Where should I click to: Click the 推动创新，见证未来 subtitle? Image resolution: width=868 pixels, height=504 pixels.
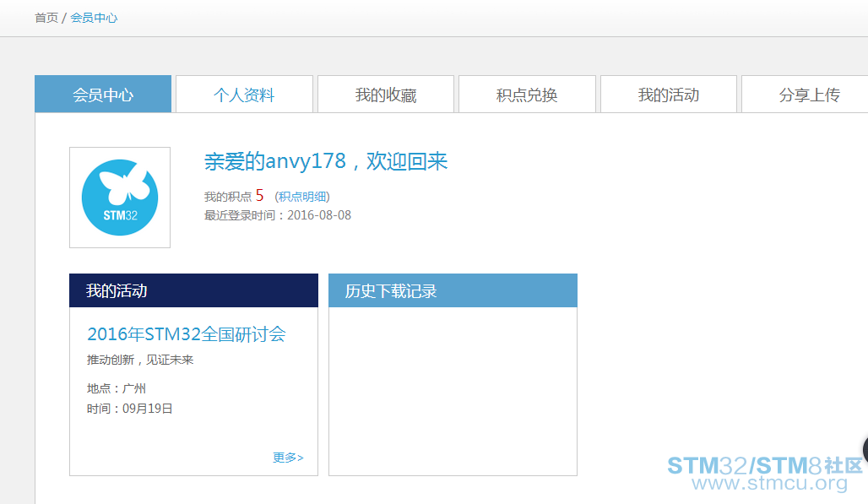140,360
